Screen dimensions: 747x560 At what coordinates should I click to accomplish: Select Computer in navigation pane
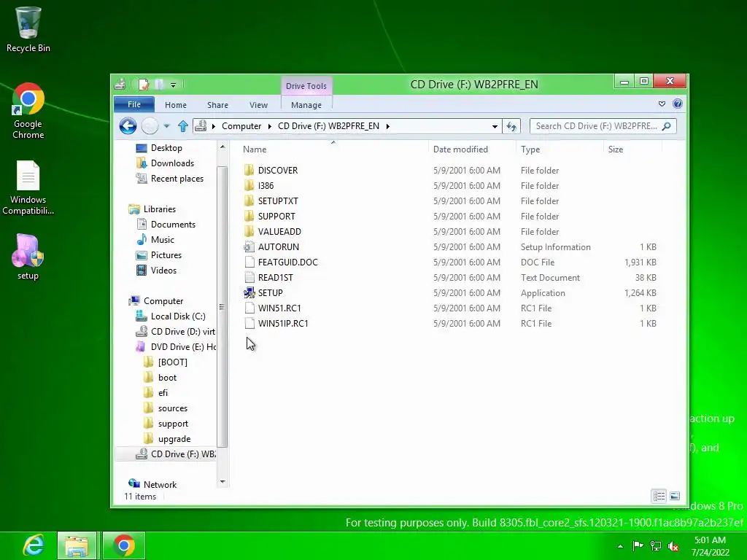coord(163,301)
